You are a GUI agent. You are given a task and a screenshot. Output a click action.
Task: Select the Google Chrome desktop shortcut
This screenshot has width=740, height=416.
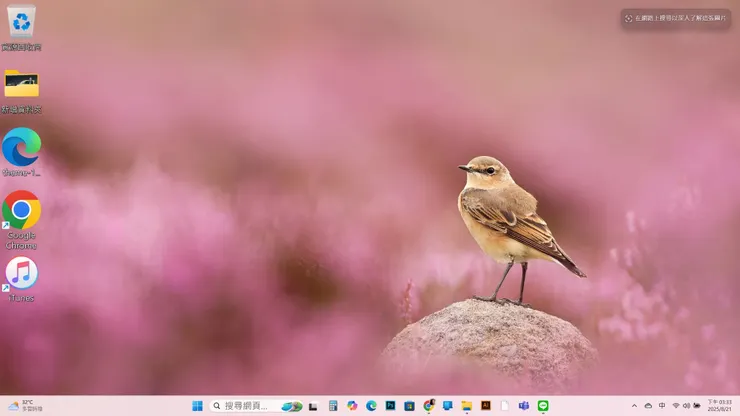[x=21, y=220]
